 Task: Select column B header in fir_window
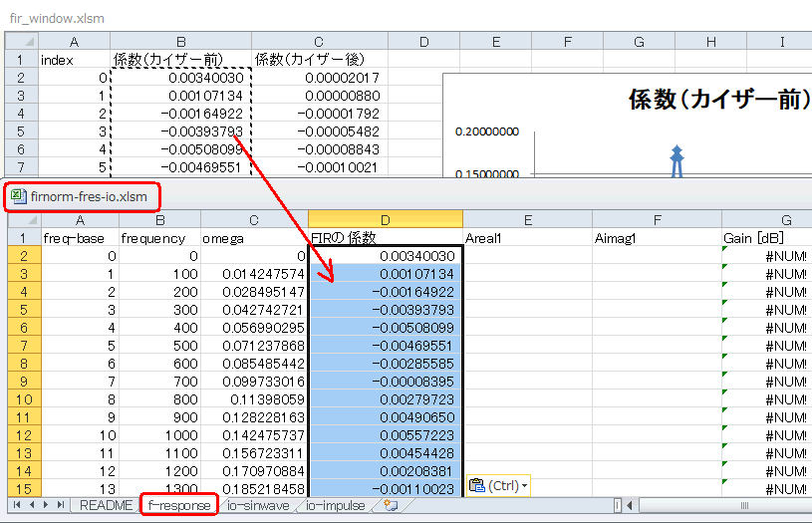(x=180, y=42)
